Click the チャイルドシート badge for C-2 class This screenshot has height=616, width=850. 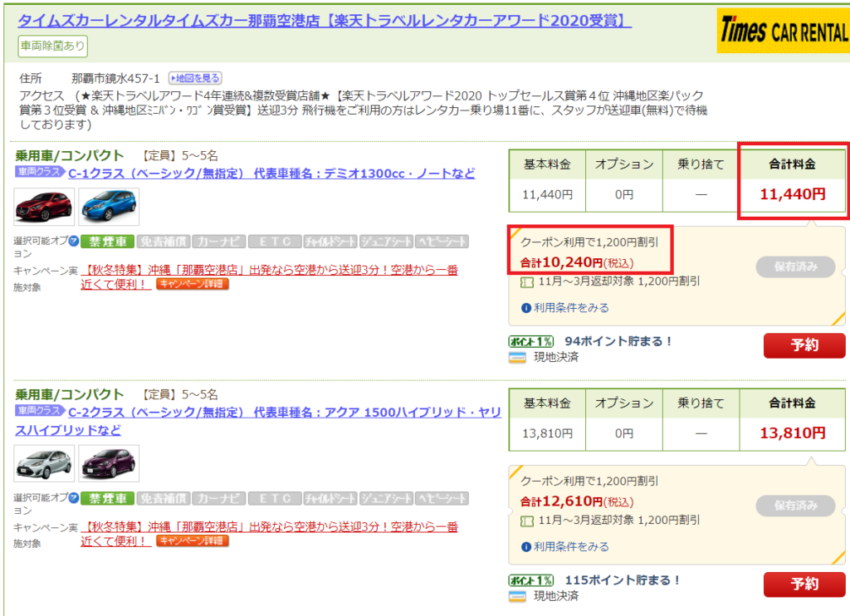pos(330,498)
